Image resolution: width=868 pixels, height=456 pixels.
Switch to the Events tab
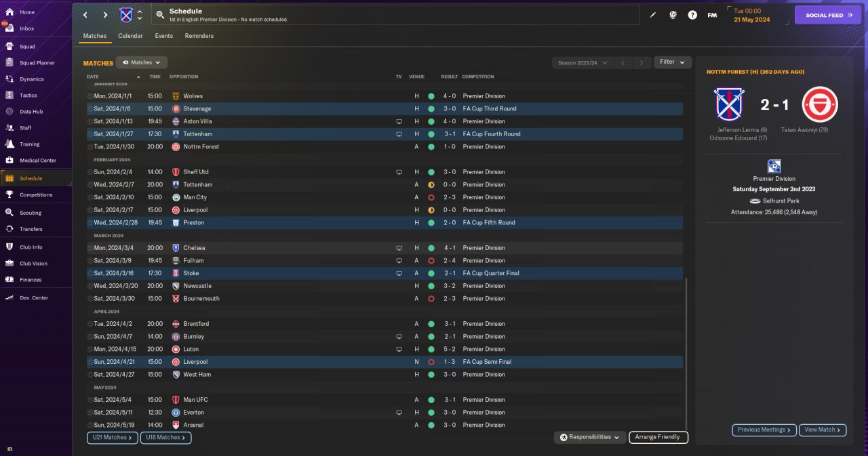pos(163,36)
